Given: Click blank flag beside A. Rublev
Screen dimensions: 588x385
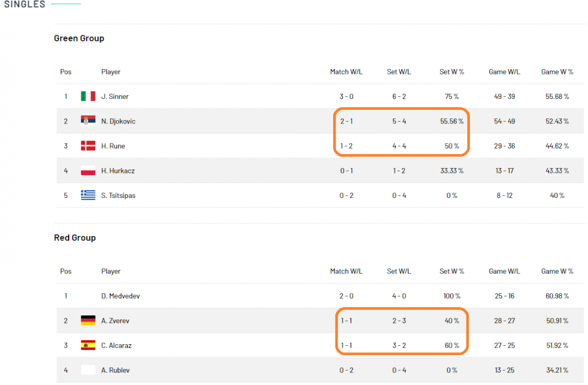Looking at the screenshot, I should point(88,370).
